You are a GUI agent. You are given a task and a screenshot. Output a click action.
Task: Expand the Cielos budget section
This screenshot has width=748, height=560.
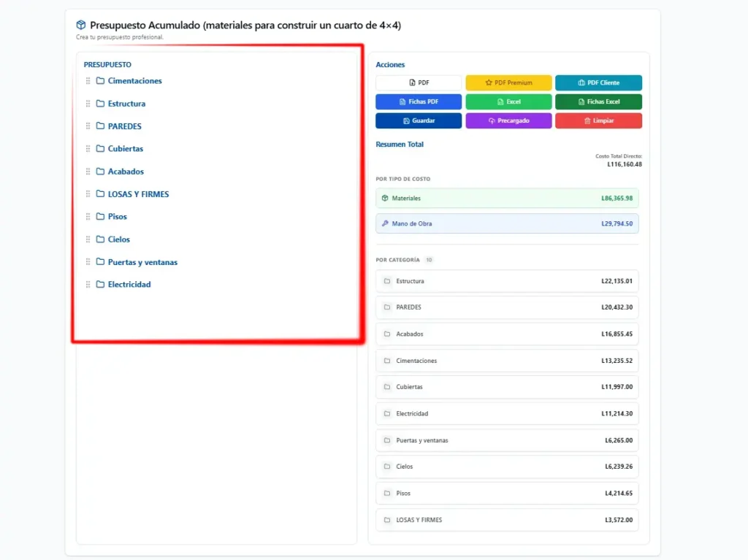[x=119, y=239]
